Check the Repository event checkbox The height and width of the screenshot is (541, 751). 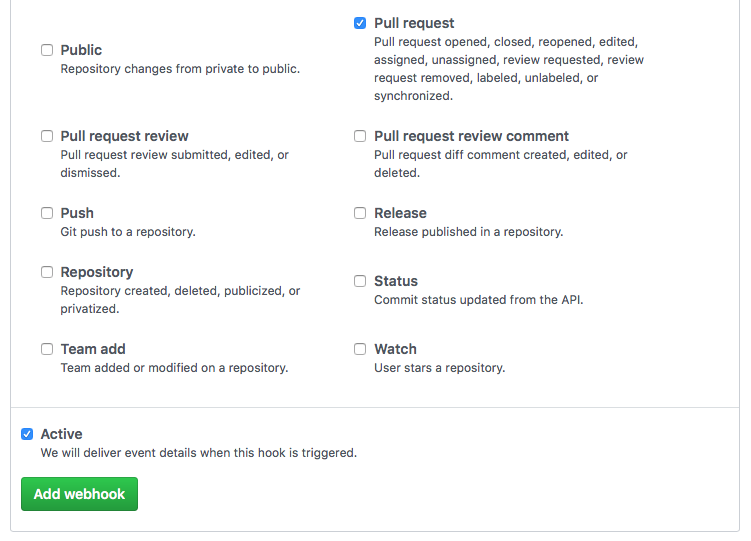pyautogui.click(x=47, y=272)
